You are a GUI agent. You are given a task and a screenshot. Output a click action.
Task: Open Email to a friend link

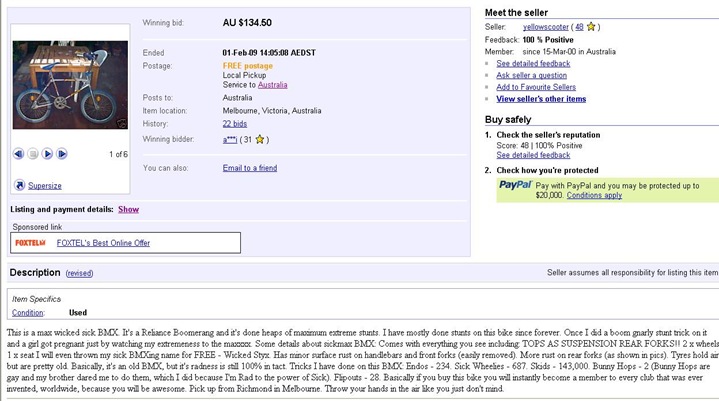coord(250,168)
